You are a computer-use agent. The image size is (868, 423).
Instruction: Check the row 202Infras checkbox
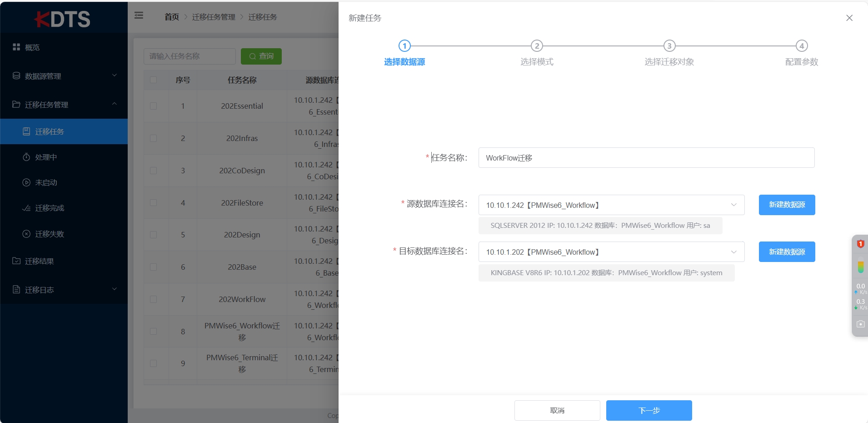tap(154, 138)
